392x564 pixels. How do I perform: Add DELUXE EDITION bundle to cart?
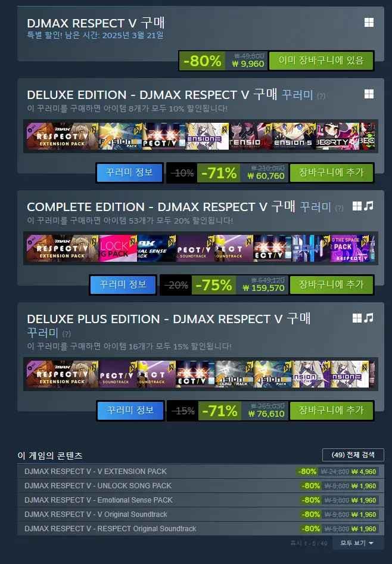click(x=331, y=173)
